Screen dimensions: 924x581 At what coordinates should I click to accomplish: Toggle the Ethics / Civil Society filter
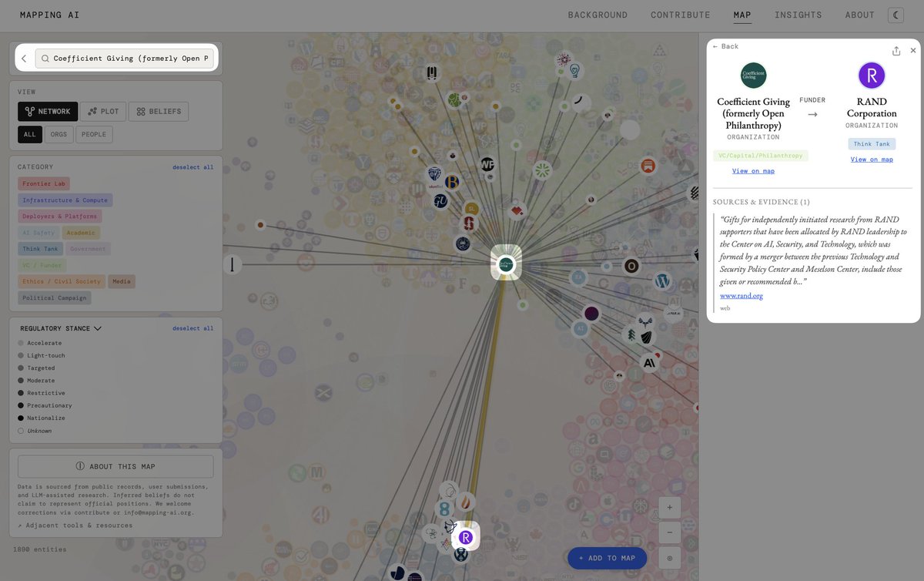[62, 281]
